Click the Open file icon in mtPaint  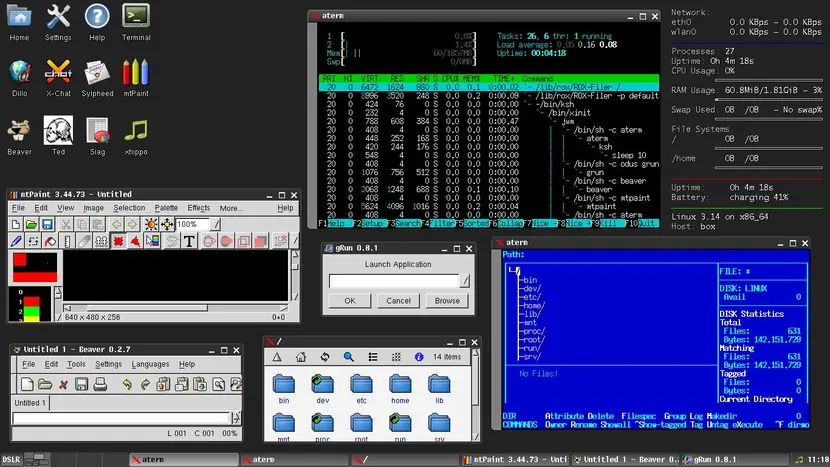pyautogui.click(x=31, y=224)
